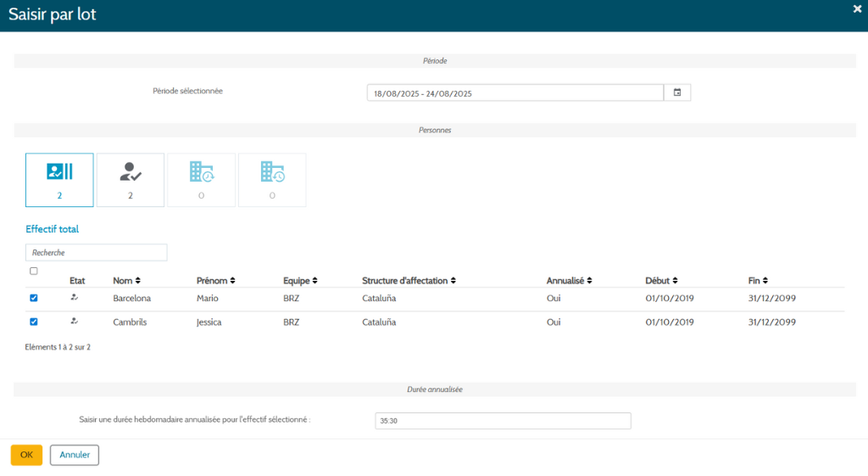Sort the table by Equipe

click(x=300, y=280)
